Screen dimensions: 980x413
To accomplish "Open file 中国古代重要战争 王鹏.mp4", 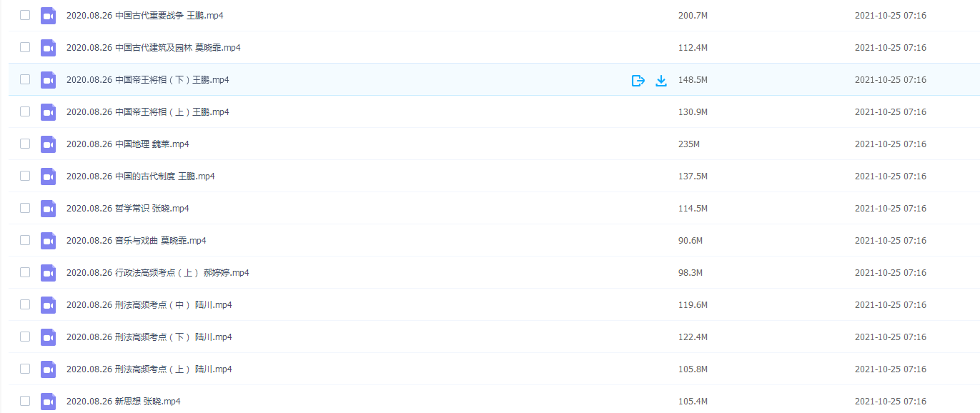I will pos(144,16).
